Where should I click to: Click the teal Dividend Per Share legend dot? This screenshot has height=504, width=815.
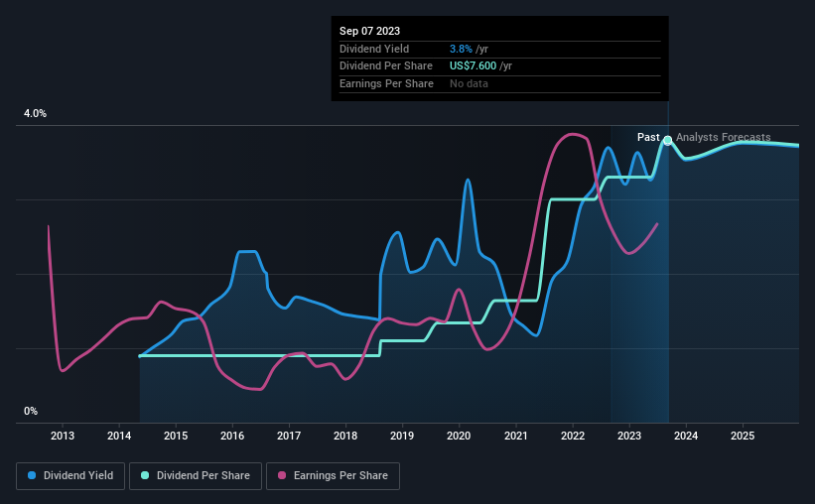click(x=145, y=475)
